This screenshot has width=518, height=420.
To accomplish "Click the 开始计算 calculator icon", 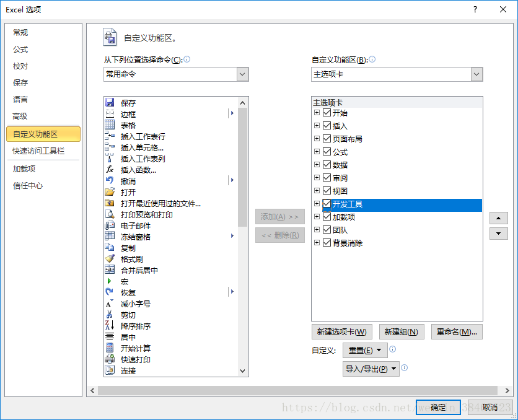I will pyautogui.click(x=110, y=348).
